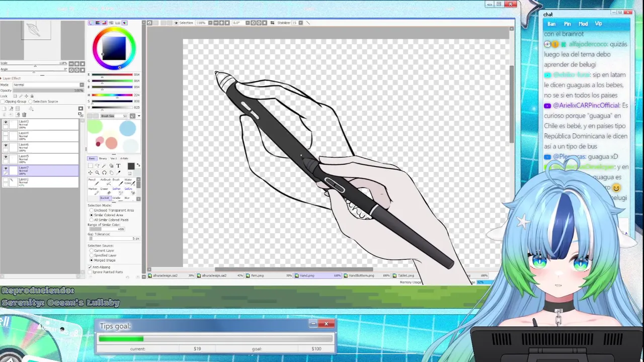Open the Brush Size options arrow
This screenshot has height=362, width=644.
click(139, 116)
